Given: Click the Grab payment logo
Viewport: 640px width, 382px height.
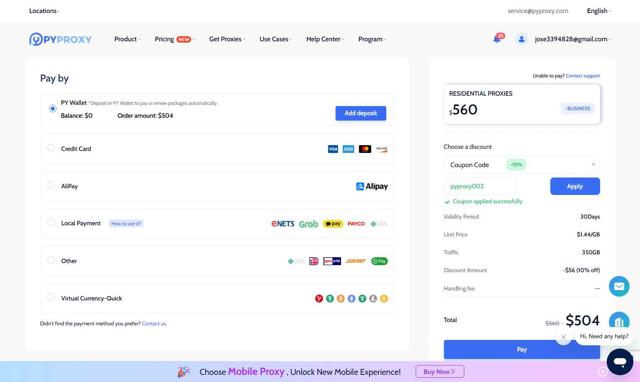Looking at the screenshot, I should coord(308,224).
